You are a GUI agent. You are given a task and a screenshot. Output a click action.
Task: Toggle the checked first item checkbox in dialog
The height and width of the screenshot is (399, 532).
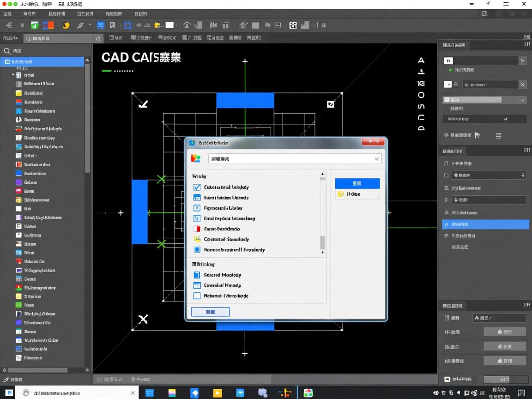pyautogui.click(x=197, y=187)
